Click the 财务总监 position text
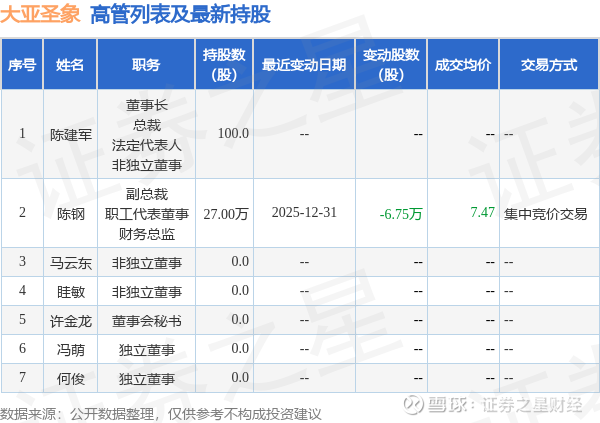The width and height of the screenshot is (600, 423). pyautogui.click(x=147, y=234)
